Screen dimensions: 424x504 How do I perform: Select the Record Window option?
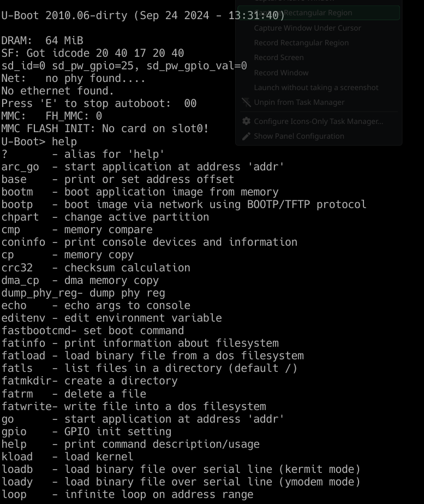click(x=281, y=73)
